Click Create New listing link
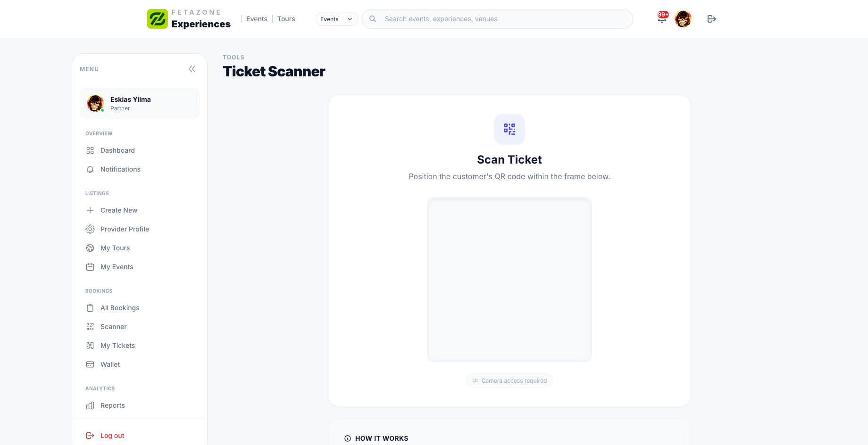 pyautogui.click(x=119, y=210)
